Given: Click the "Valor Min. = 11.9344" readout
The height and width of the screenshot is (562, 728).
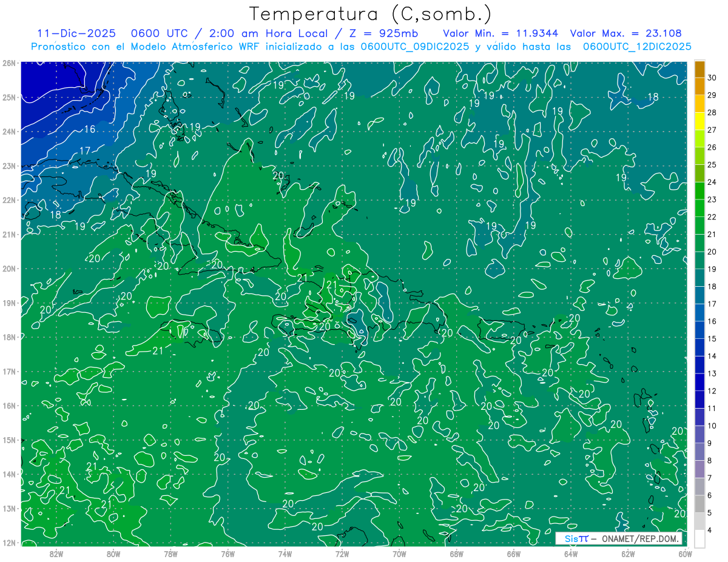Looking at the screenshot, I should point(500,33).
